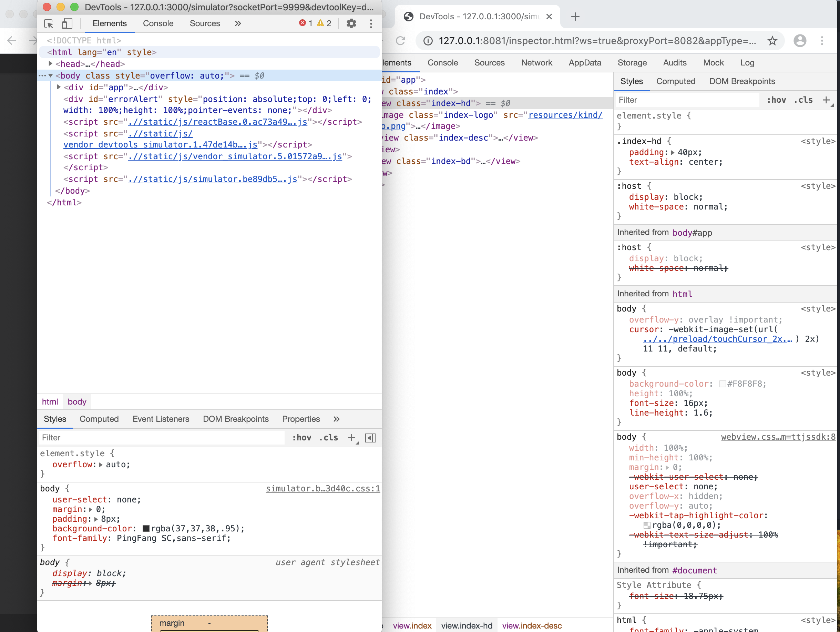The width and height of the screenshot is (840, 632).
Task: Expand the div id app node
Action: click(59, 87)
